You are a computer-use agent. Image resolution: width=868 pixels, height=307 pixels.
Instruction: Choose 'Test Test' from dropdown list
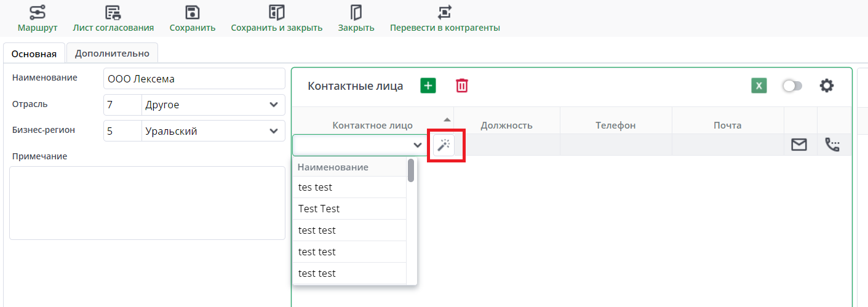[x=319, y=209]
